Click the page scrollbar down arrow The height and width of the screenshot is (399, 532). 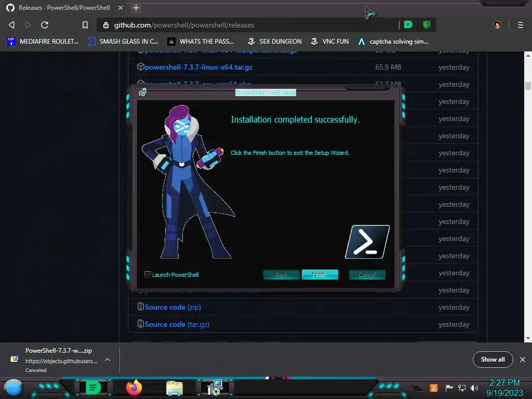pos(528,338)
